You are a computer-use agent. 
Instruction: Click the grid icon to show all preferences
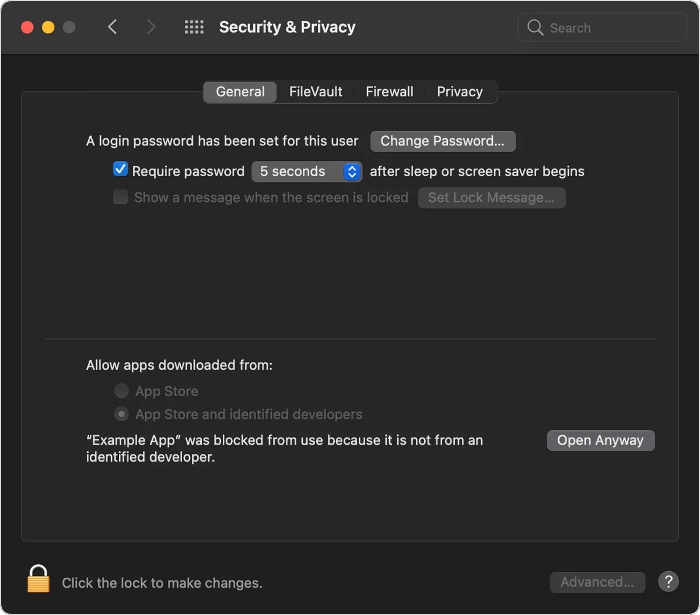pyautogui.click(x=194, y=27)
